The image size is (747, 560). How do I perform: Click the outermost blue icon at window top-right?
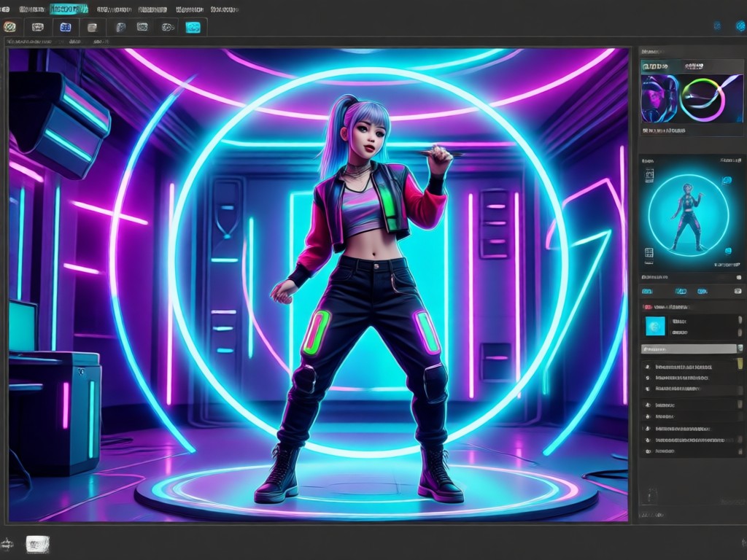[741, 26]
